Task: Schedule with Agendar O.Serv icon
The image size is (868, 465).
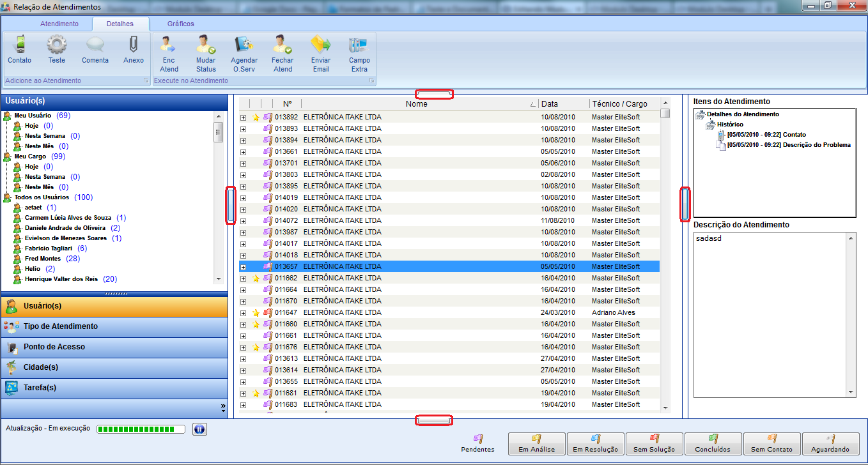Action: click(244, 46)
